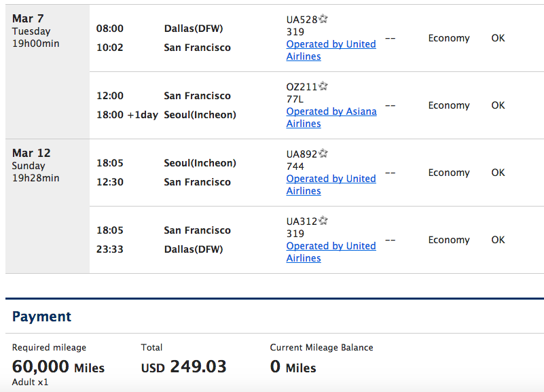Select the UA528 flight number text
The height and width of the screenshot is (392, 544).
coord(302,20)
